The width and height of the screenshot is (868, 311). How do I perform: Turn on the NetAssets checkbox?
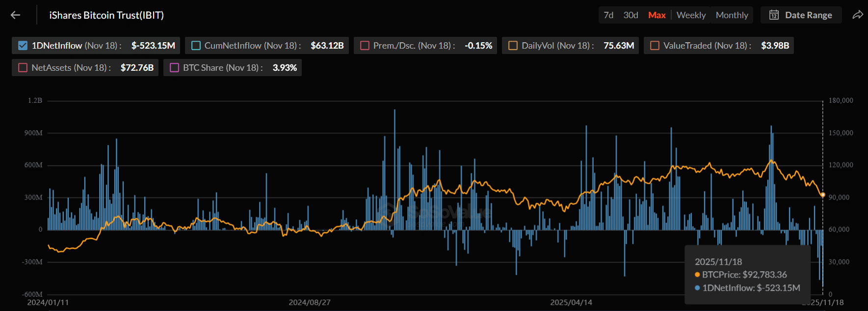pos(23,68)
